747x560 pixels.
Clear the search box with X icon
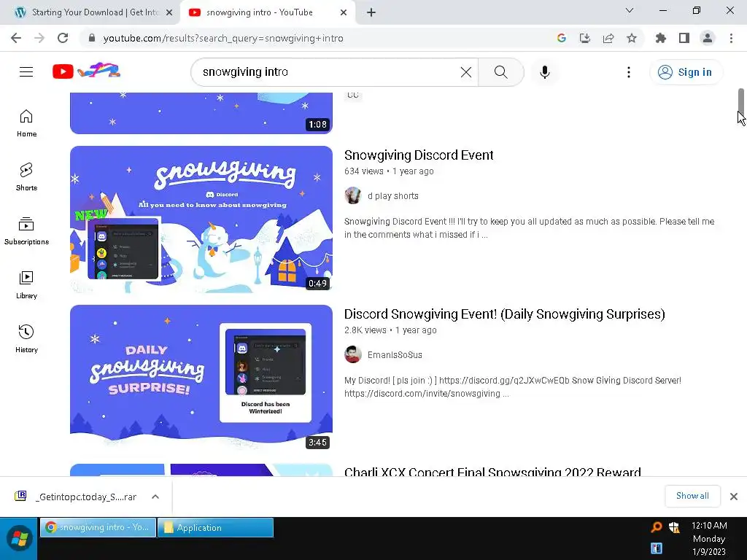pyautogui.click(x=466, y=72)
